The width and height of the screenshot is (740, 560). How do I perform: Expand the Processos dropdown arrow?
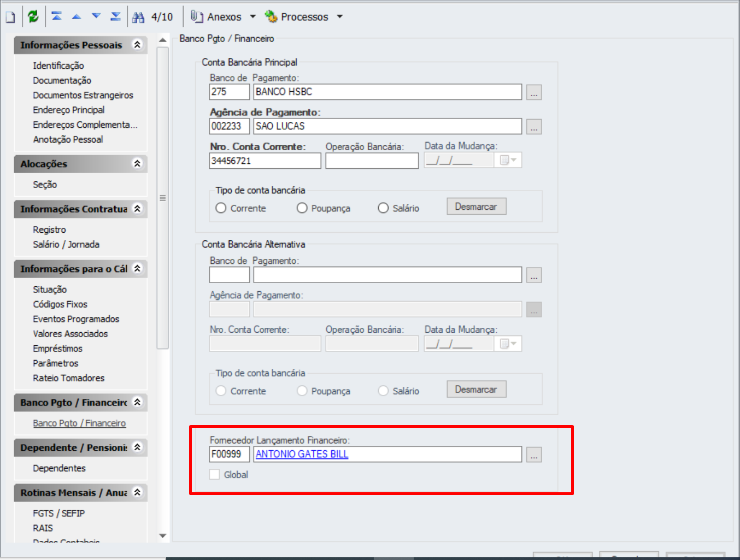pyautogui.click(x=339, y=17)
